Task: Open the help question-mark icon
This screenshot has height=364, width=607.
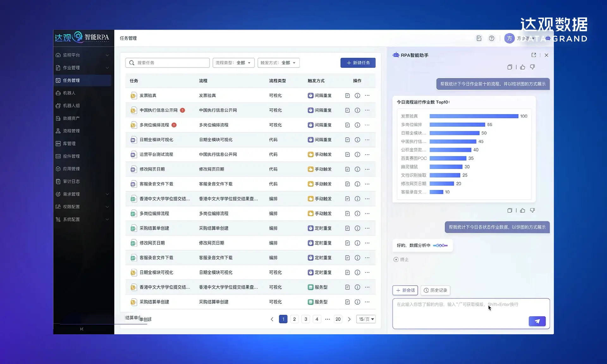Action: tap(491, 38)
